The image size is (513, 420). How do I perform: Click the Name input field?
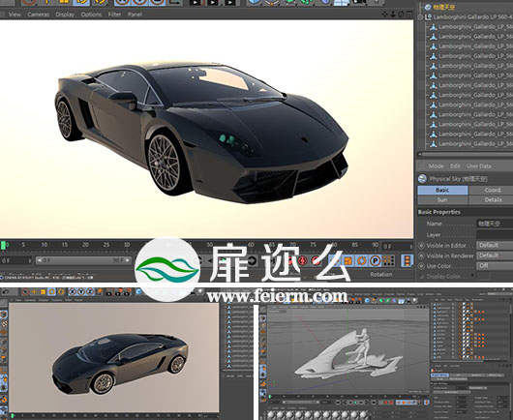pos(495,224)
